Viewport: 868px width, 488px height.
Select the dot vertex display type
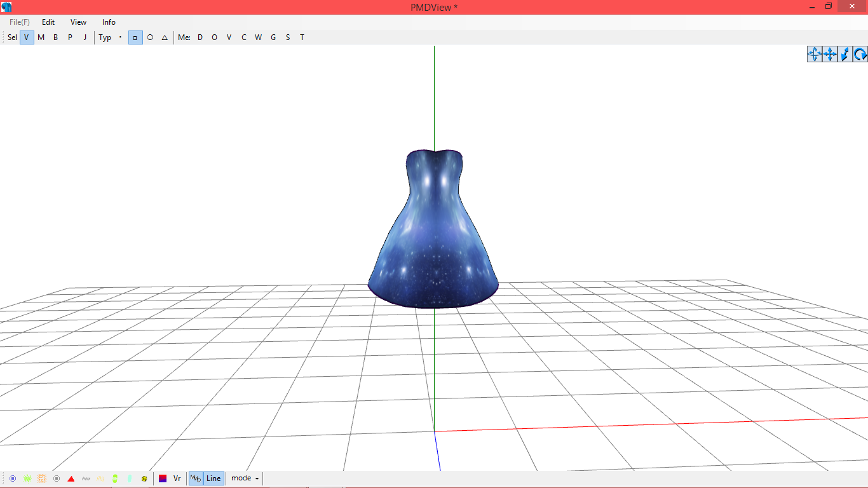tap(120, 37)
